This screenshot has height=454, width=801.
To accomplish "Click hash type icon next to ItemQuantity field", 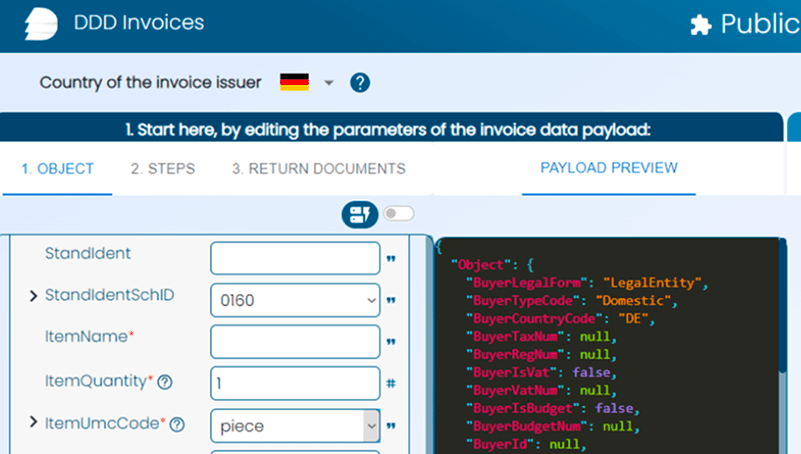I will (x=391, y=383).
